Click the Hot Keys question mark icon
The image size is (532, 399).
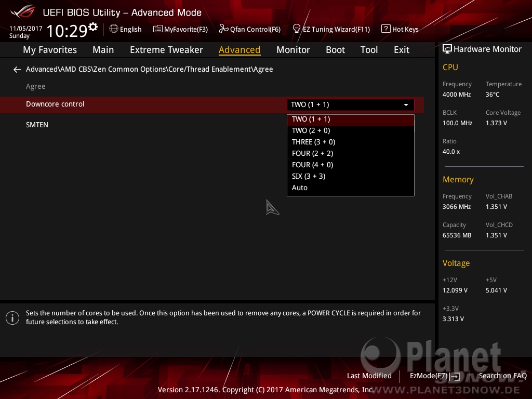pos(386,29)
